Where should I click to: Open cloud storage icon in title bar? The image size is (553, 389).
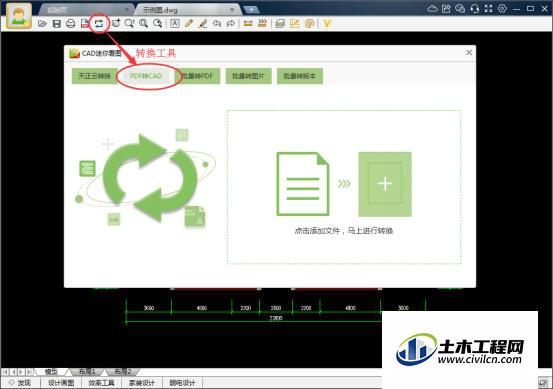tap(432, 9)
